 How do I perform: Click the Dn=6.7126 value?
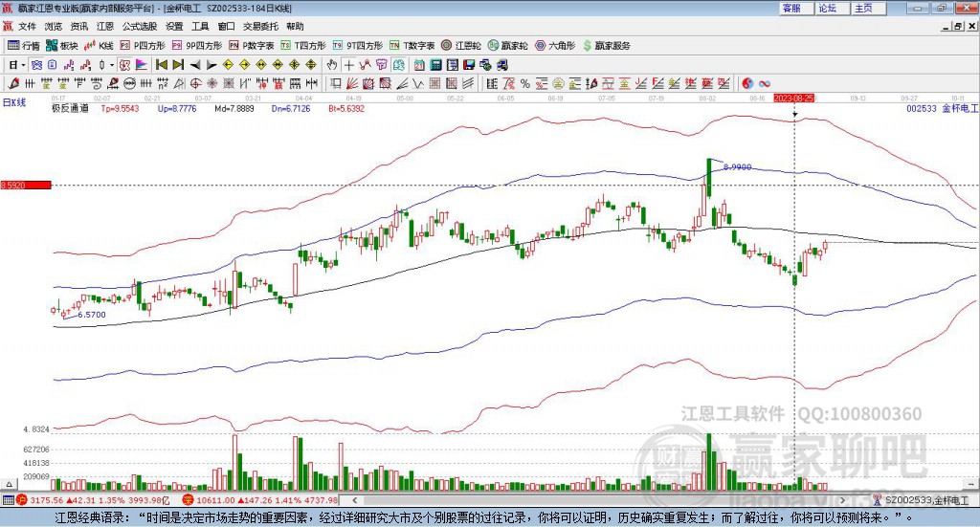point(291,109)
